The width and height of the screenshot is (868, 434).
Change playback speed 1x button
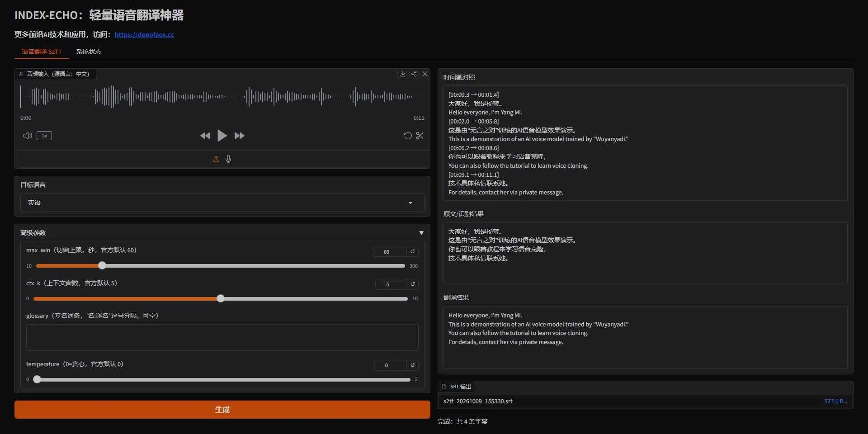44,136
